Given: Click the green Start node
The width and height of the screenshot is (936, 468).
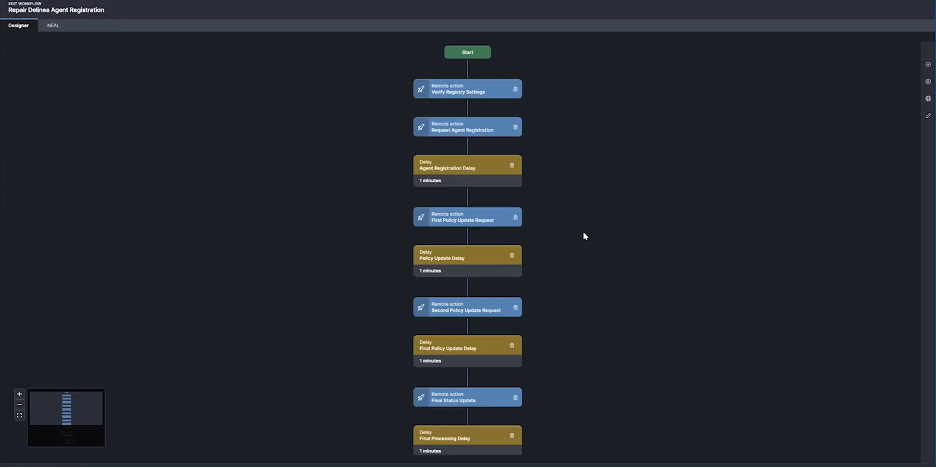Looking at the screenshot, I should (467, 52).
